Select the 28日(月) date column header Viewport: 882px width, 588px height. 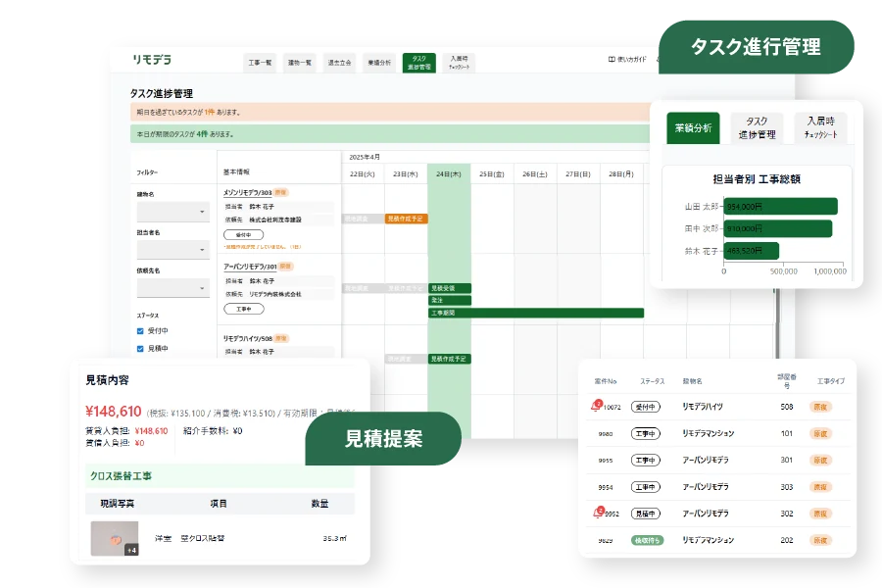pos(621,173)
